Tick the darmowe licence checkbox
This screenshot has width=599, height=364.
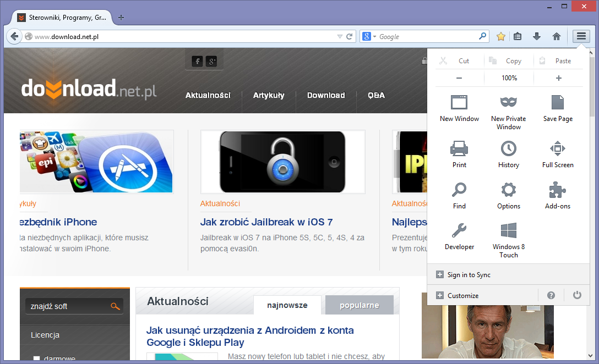coord(37,359)
